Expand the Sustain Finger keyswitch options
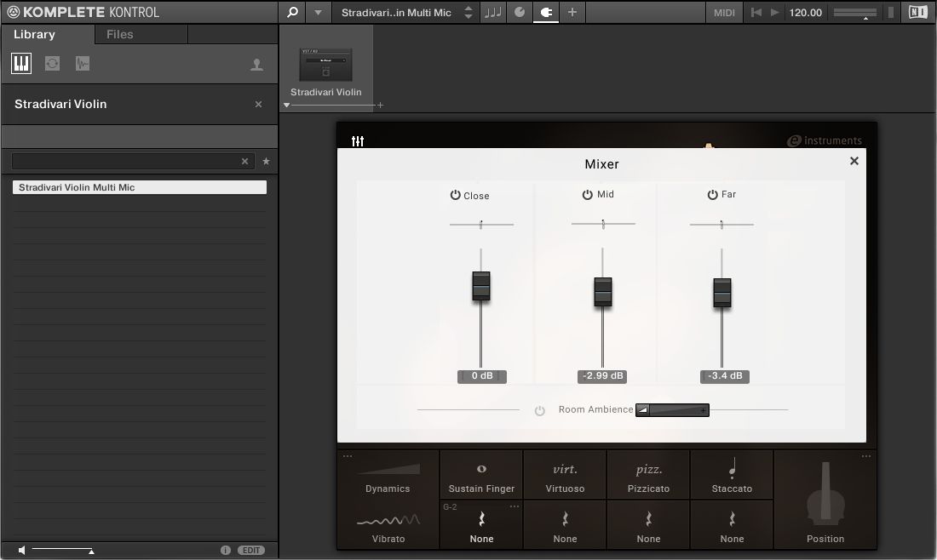This screenshot has width=937, height=560. pos(514,505)
